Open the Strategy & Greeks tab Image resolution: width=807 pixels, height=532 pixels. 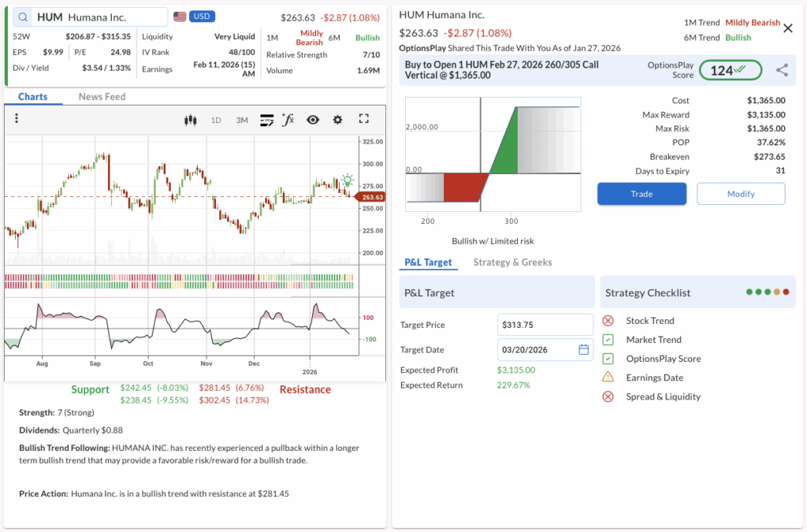[512, 262]
